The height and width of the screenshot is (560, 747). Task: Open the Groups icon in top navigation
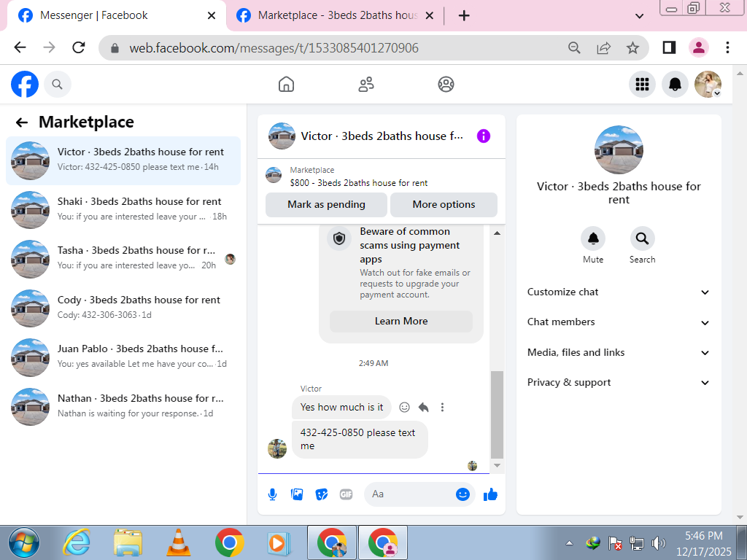point(446,85)
